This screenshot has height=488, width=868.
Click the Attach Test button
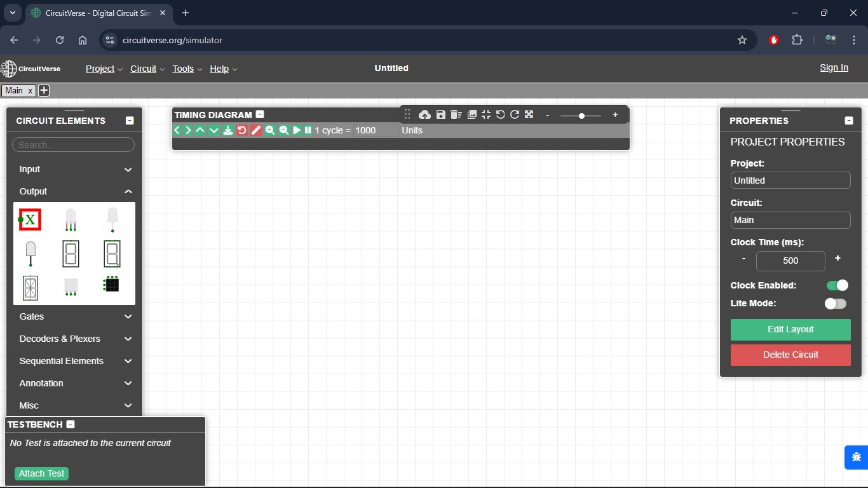41,473
